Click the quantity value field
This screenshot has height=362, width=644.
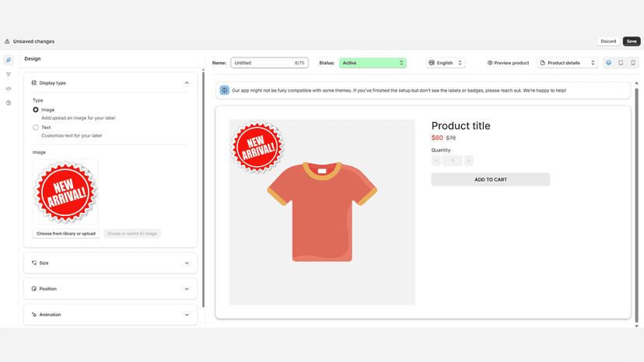pyautogui.click(x=453, y=161)
